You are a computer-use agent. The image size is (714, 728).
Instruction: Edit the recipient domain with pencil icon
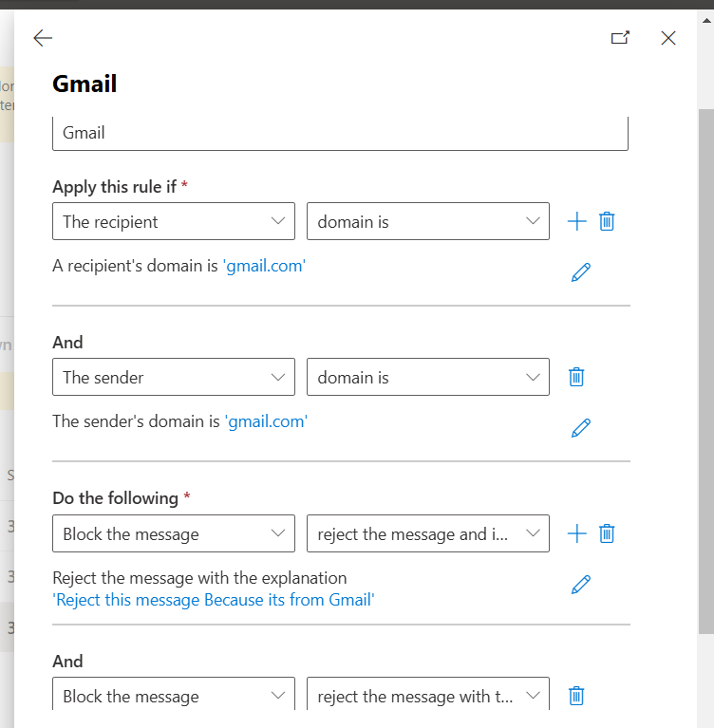581,272
